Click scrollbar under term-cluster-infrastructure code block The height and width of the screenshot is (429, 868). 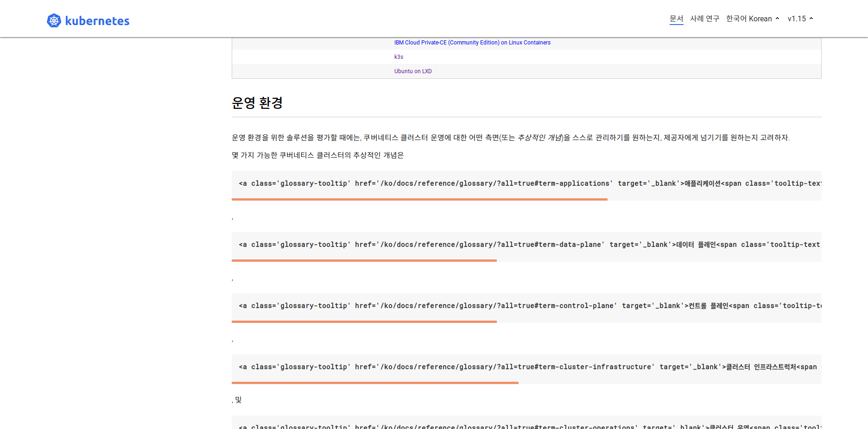point(375,383)
